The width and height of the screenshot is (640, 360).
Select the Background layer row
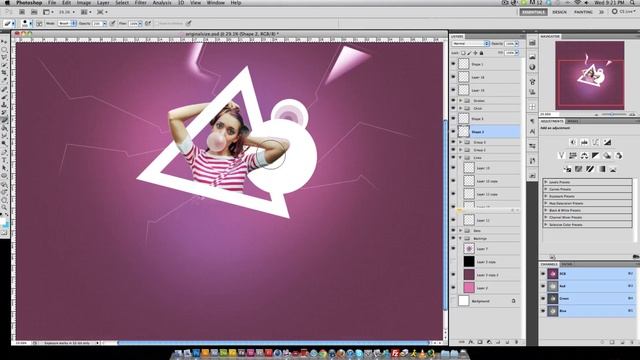pos(485,301)
